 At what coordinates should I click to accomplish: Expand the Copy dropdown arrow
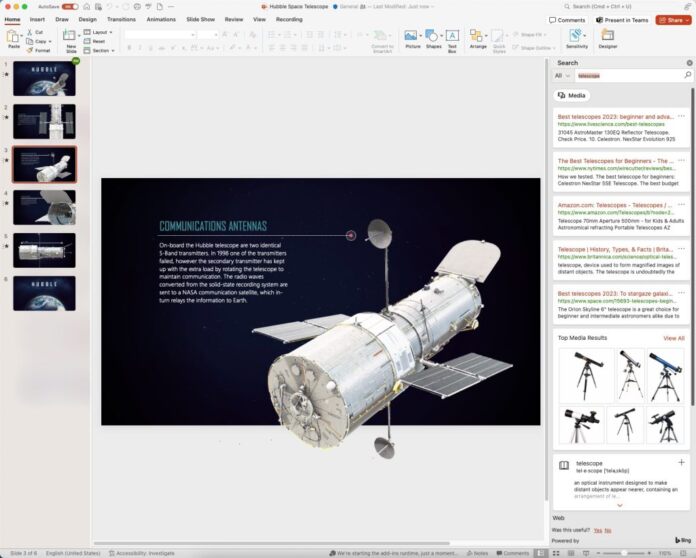(50, 41)
